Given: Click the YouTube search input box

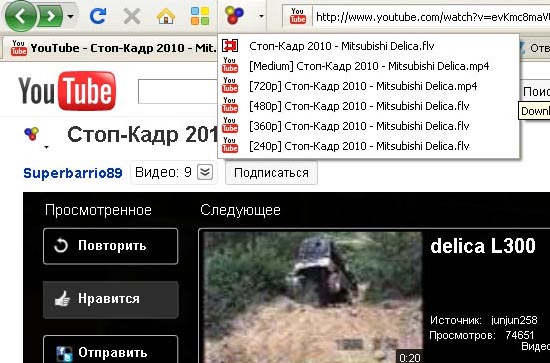Looking at the screenshot, I should pos(178,92).
